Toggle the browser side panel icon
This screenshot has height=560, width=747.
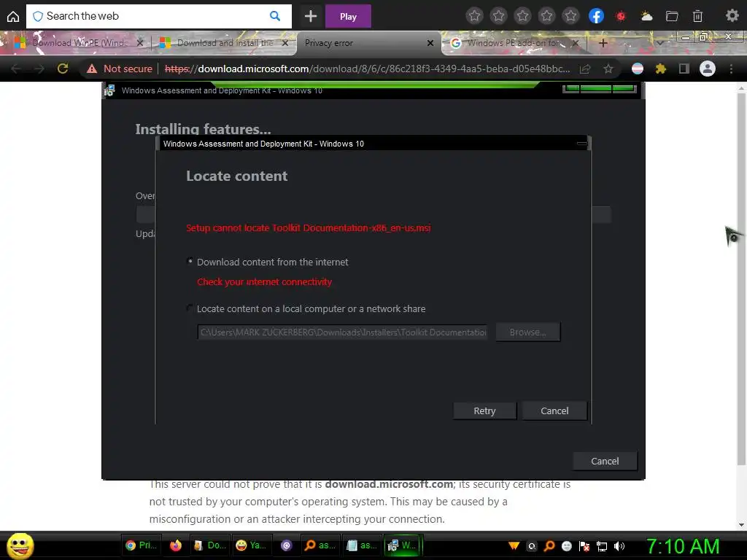[684, 69]
